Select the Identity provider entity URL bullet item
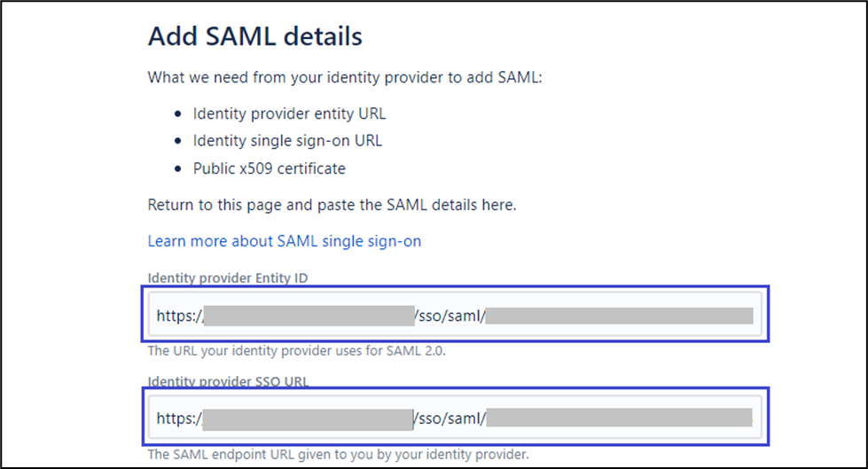The width and height of the screenshot is (868, 469). coord(290,114)
